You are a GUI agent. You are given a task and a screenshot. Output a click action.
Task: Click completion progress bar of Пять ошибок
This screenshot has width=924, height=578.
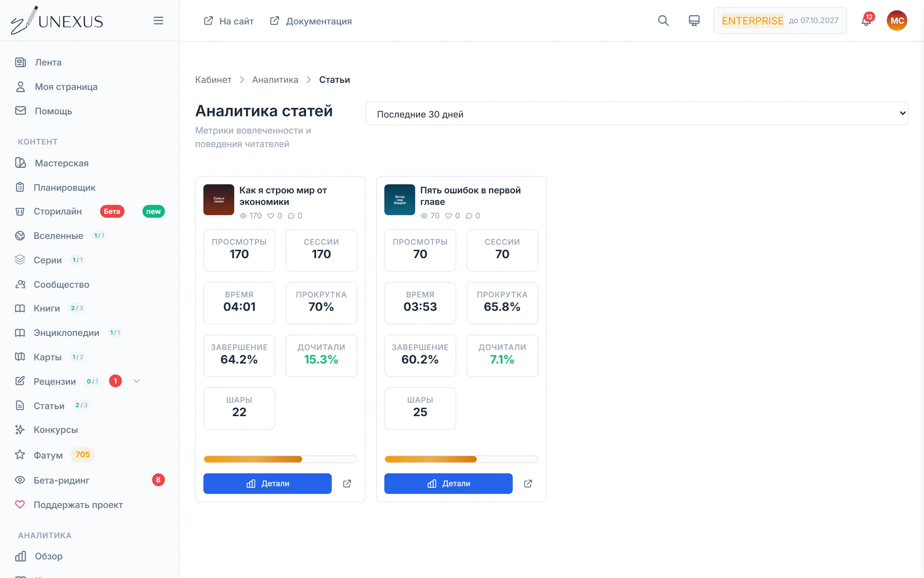461,459
